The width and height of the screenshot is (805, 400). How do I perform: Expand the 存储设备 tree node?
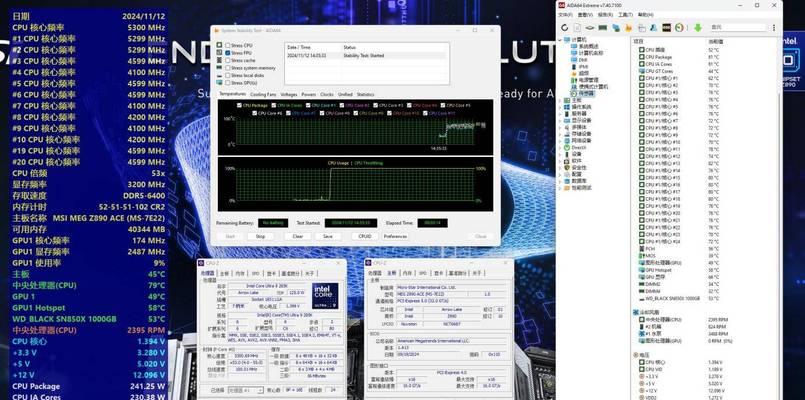560,134
